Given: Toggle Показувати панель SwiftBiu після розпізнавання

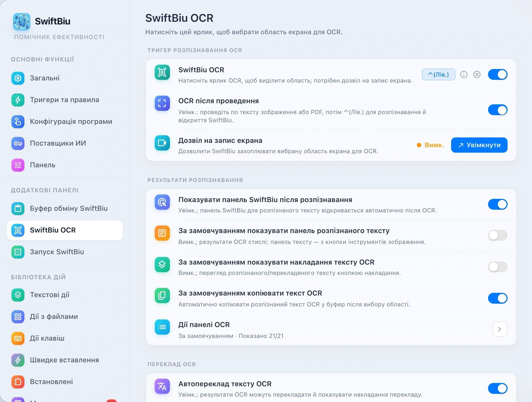Looking at the screenshot, I should [x=498, y=204].
